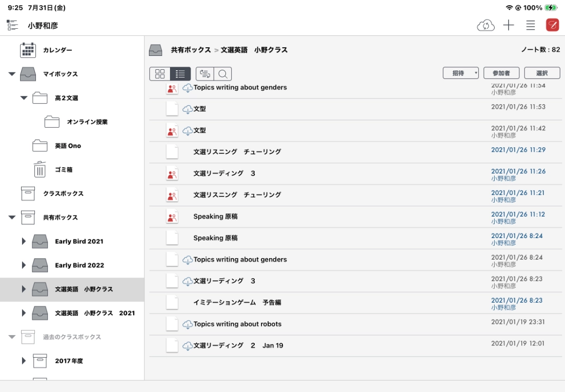The width and height of the screenshot is (565, 392).
Task: Expand Early Bird 2021
Action: [x=24, y=241]
